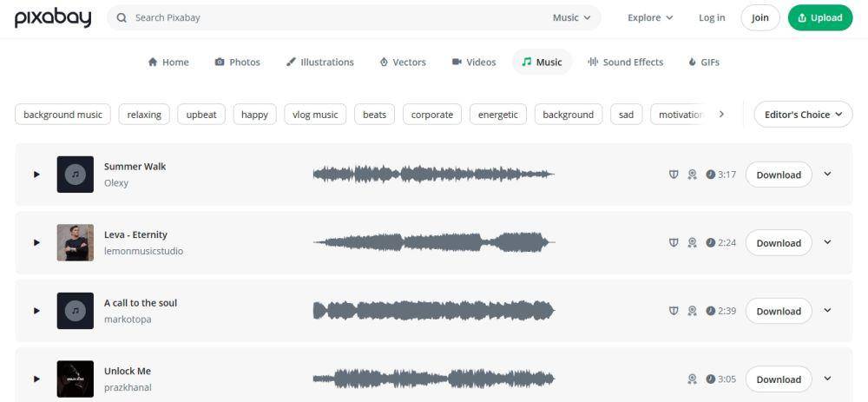Filter by upbeat tag

tap(201, 115)
